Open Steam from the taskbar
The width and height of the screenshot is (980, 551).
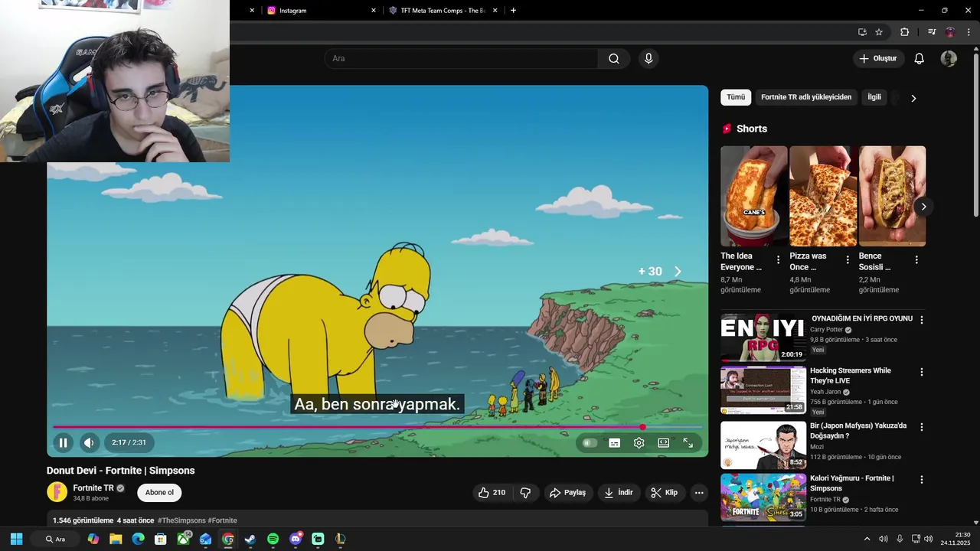pyautogui.click(x=250, y=539)
